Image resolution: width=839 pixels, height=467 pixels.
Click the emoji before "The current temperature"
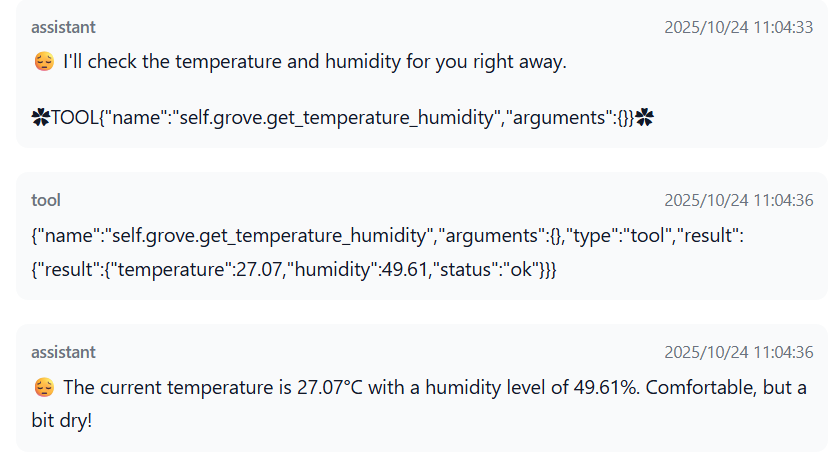pyautogui.click(x=43, y=387)
